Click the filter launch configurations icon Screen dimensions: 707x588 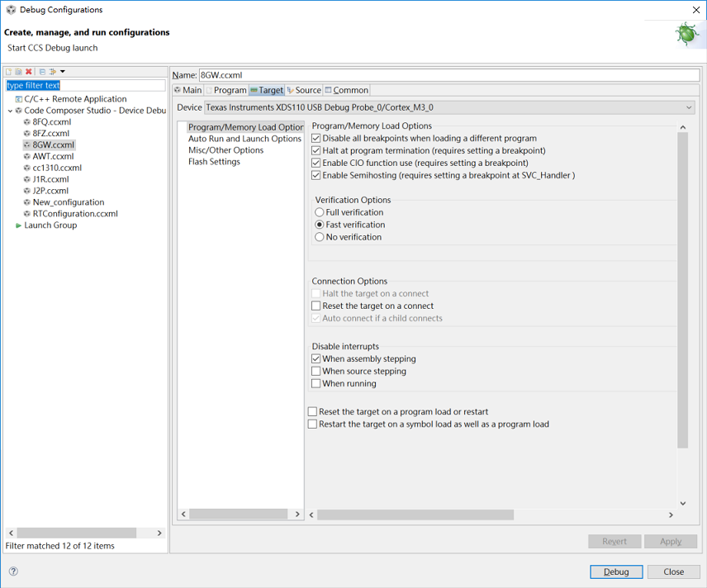point(52,72)
